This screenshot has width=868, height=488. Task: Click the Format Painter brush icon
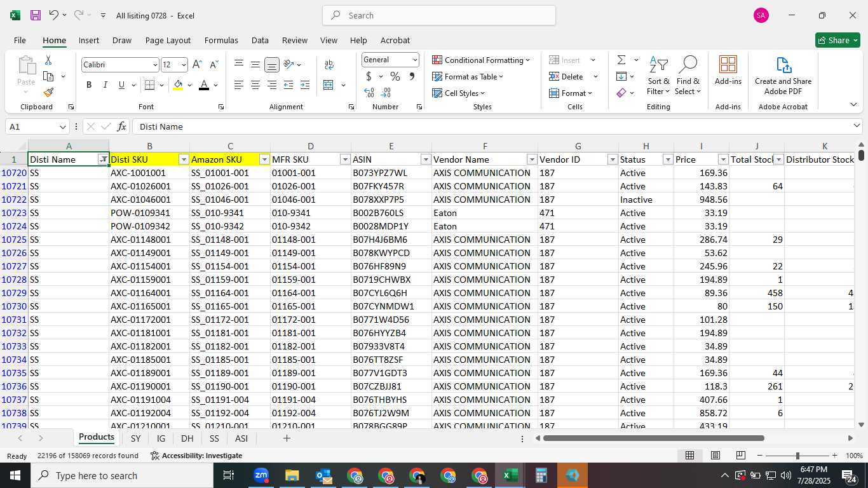click(x=48, y=92)
